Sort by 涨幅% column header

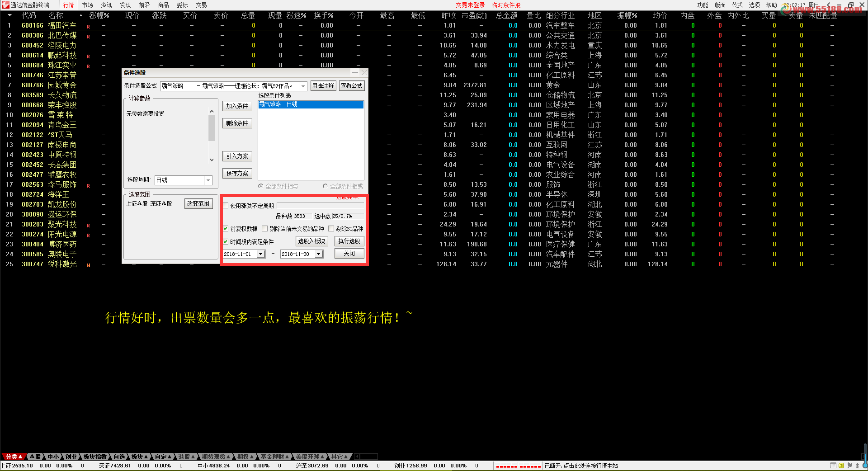coord(99,15)
